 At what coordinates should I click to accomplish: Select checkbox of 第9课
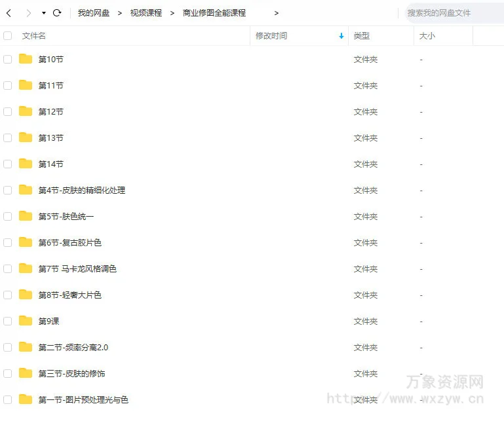[x=8, y=321]
